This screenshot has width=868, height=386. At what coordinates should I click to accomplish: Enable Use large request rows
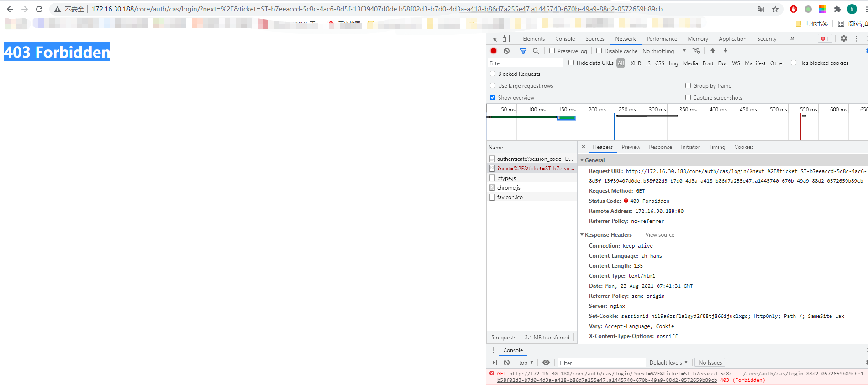(493, 85)
